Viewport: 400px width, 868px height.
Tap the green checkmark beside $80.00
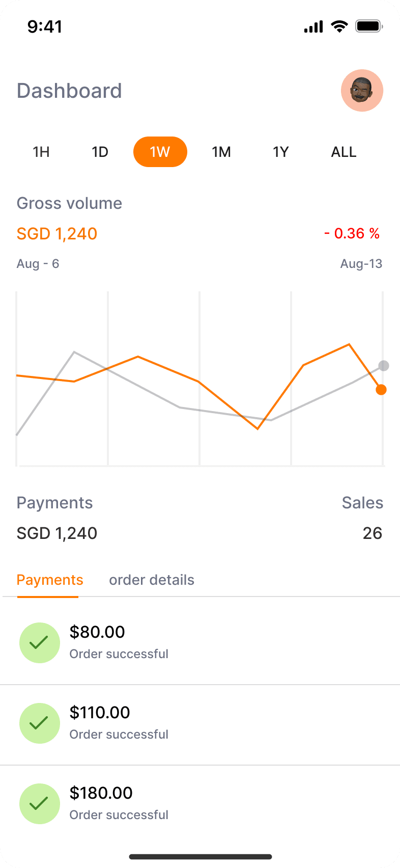40,643
